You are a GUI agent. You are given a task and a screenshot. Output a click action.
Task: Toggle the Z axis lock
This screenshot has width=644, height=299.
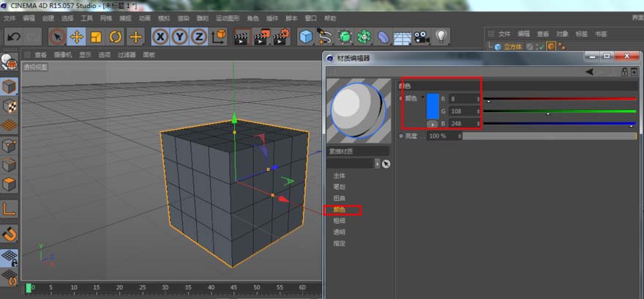(x=198, y=37)
